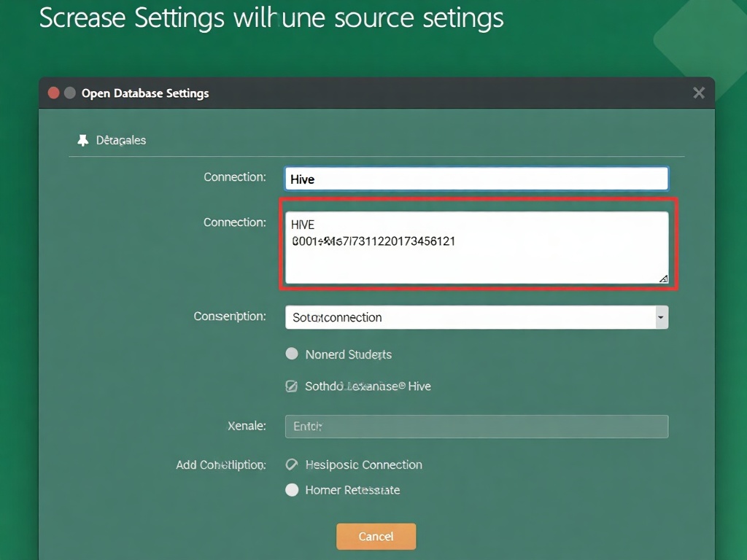Image resolution: width=747 pixels, height=560 pixels.
Task: Toggle the Sothdd Lexanase Hive checkbox
Action: click(291, 386)
